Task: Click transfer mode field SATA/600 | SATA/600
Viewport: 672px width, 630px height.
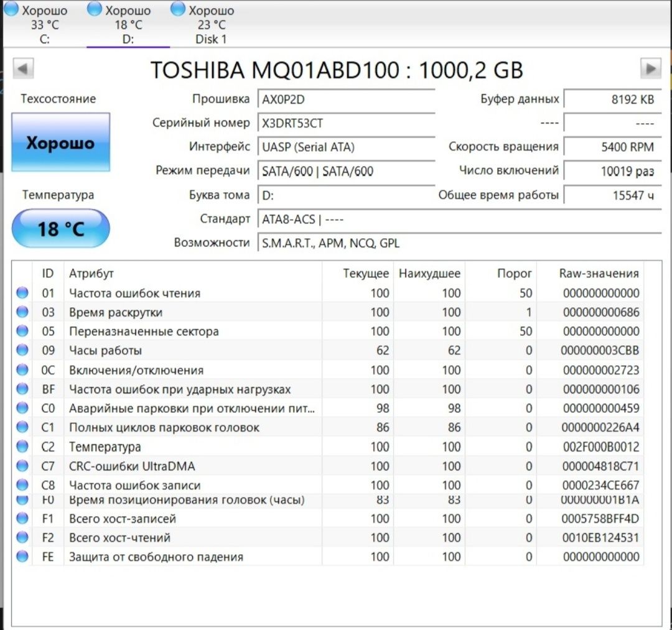Action: pyautogui.click(x=347, y=171)
